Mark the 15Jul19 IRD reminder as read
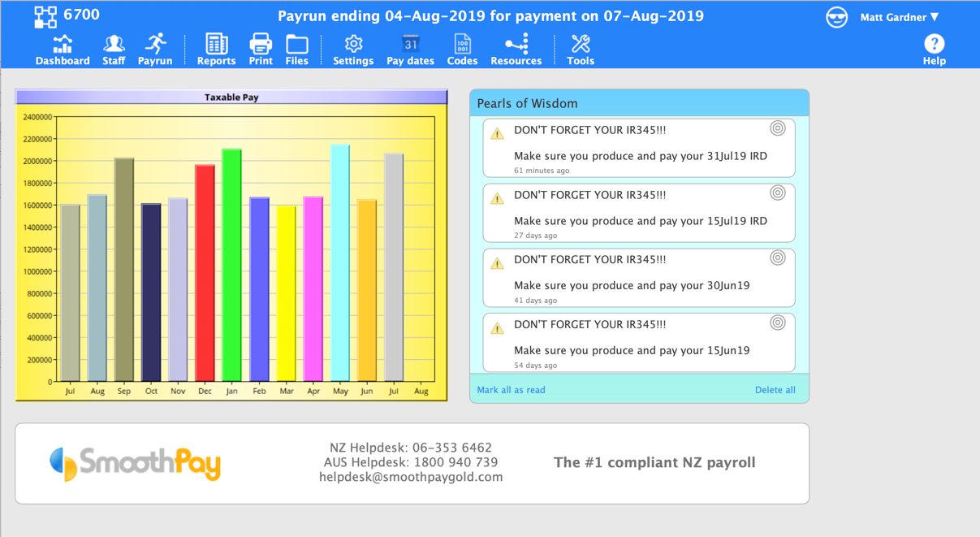The width and height of the screenshot is (980, 537). [x=777, y=193]
